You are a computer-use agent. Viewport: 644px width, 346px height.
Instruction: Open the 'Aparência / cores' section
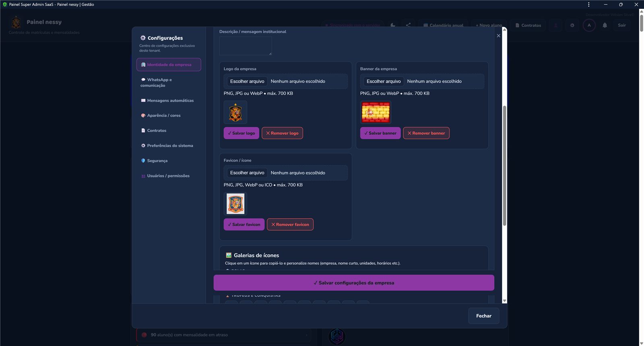click(169, 115)
